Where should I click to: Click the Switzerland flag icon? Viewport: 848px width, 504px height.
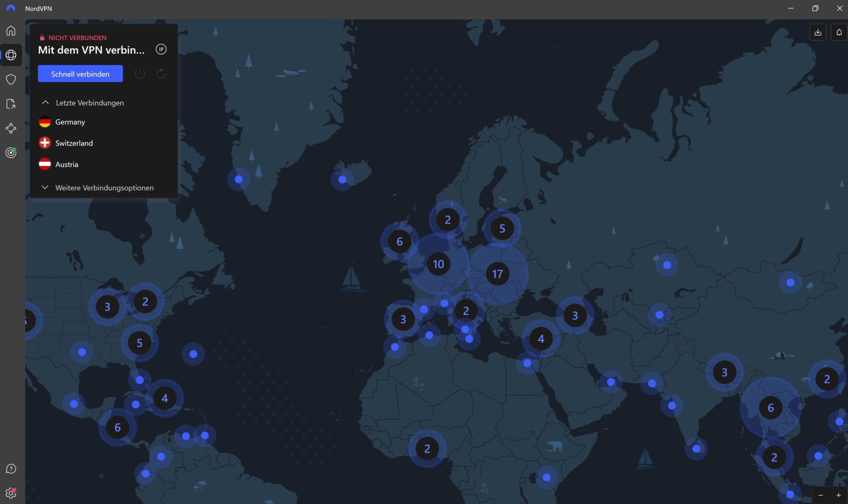pyautogui.click(x=45, y=143)
